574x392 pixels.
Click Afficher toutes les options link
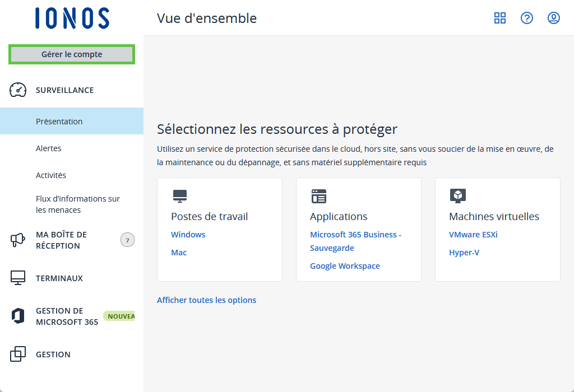click(206, 300)
